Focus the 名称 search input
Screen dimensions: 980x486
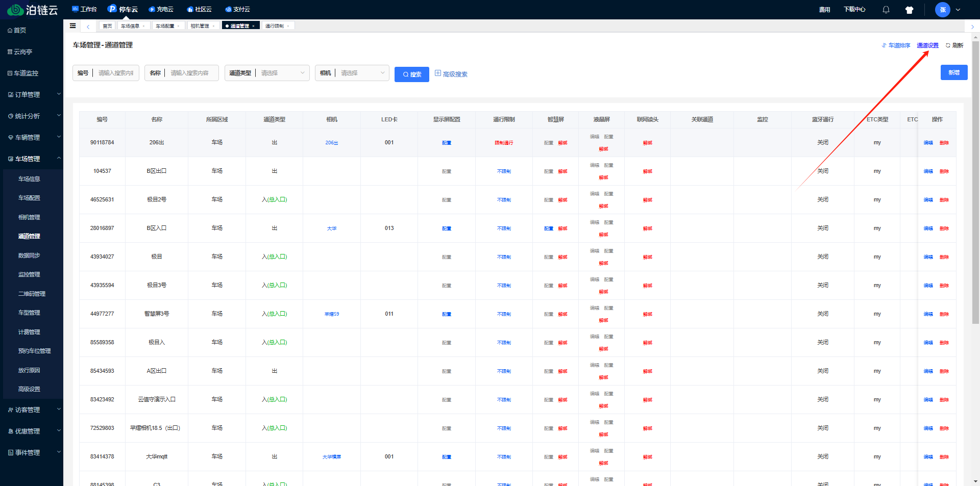point(191,73)
